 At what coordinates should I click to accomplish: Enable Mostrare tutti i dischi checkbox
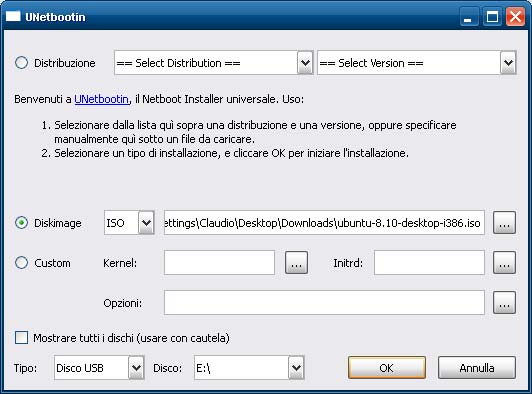(21, 338)
